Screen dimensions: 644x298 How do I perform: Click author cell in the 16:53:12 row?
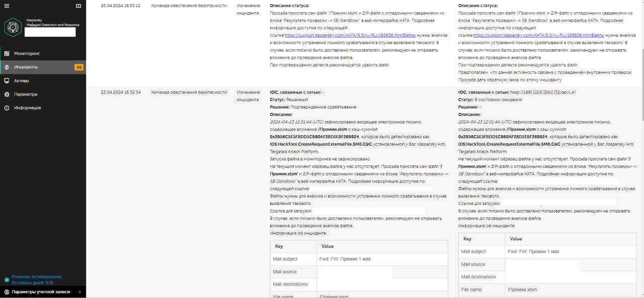pyautogui.click(x=189, y=6)
